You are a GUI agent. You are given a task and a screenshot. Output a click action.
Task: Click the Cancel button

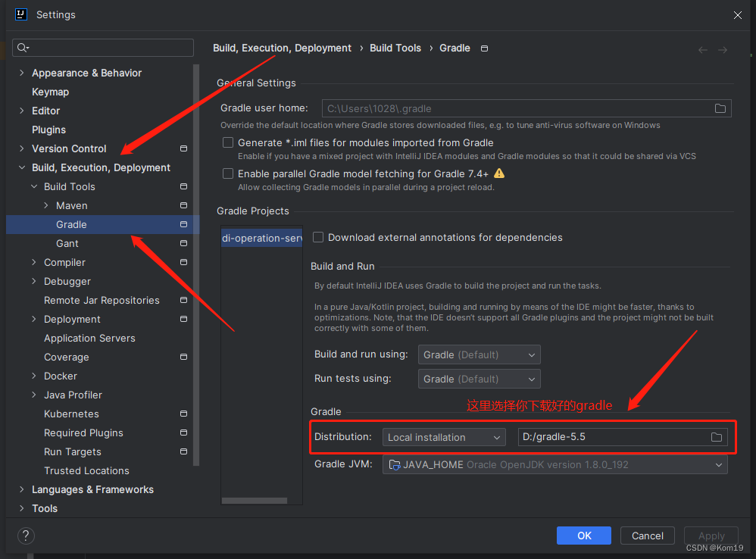click(647, 536)
